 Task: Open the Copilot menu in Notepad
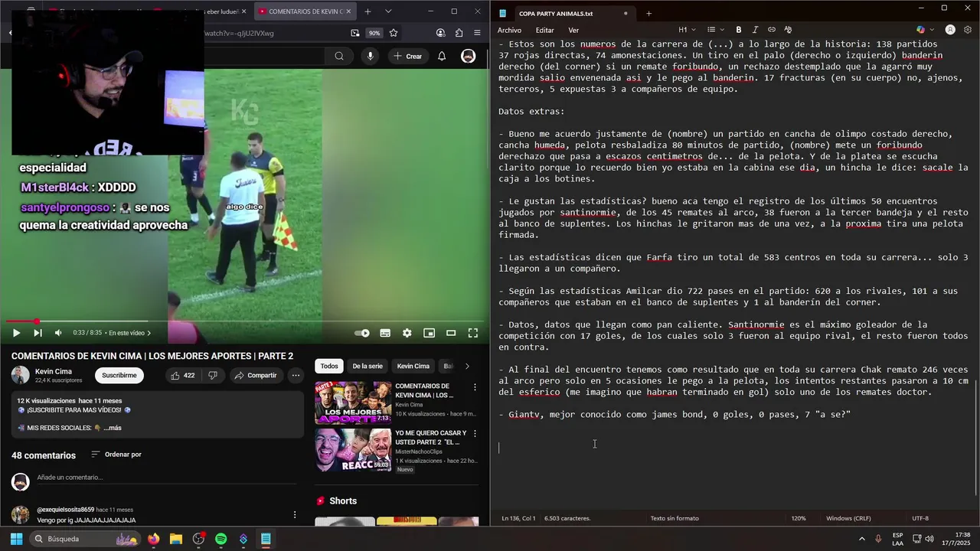924,30
